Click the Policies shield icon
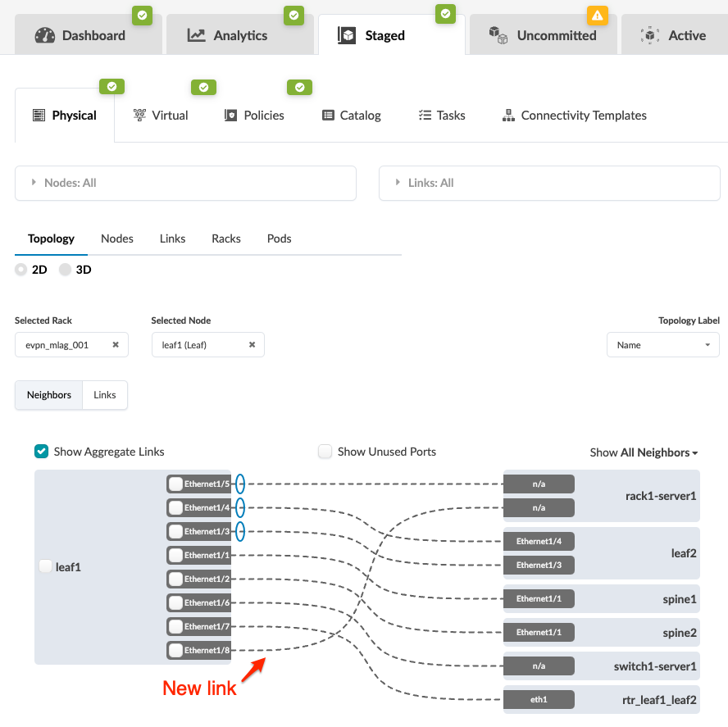Image resolution: width=728 pixels, height=727 pixels. pos(230,116)
